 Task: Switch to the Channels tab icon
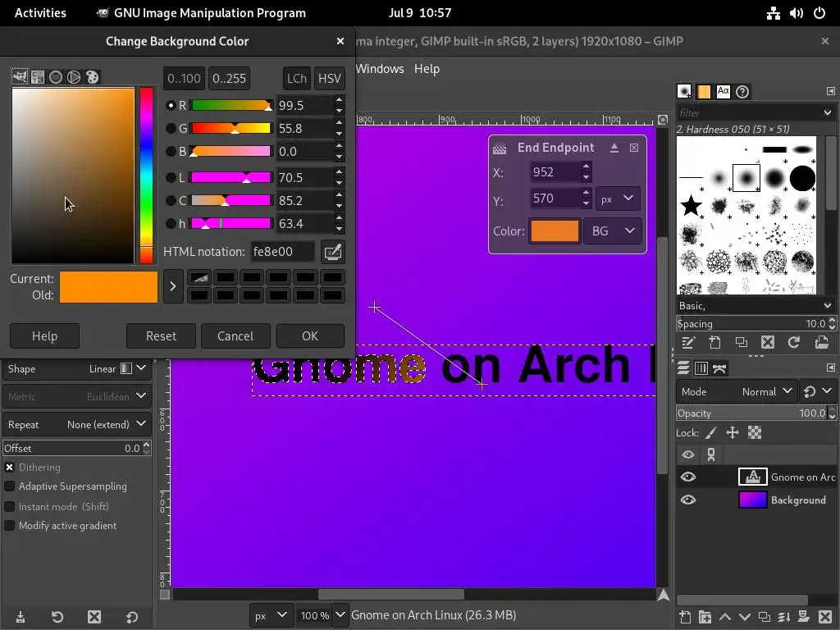pyautogui.click(x=701, y=368)
